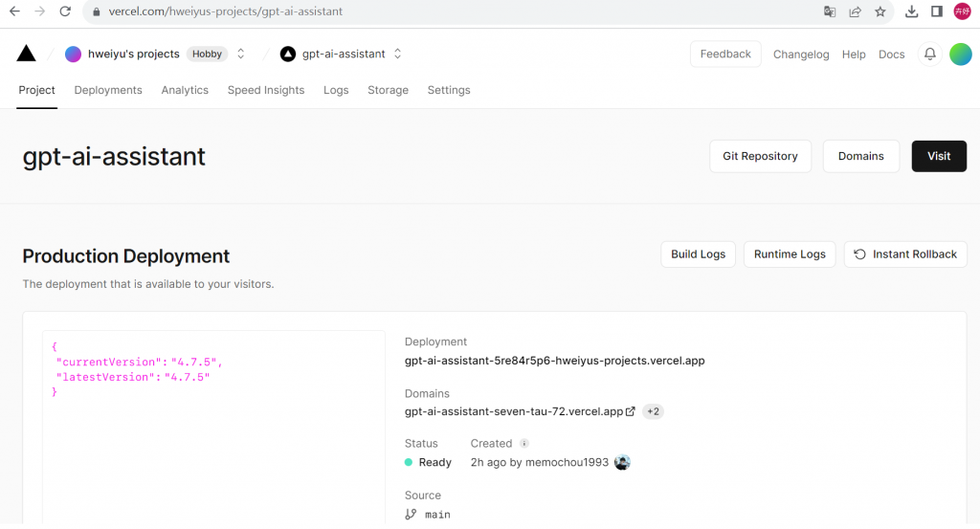Click the gpt-ai-assistant breadcrumb name
Viewport: 980px width, 529px height.
[x=344, y=55]
